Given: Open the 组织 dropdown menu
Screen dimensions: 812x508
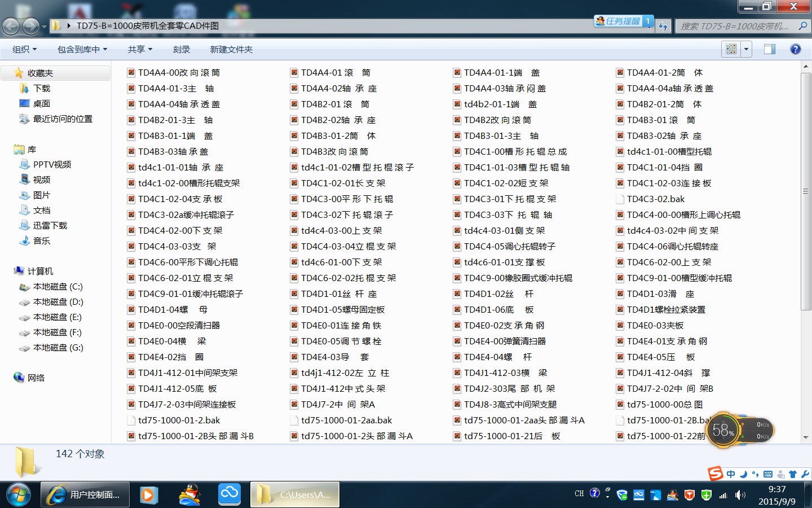Looking at the screenshot, I should click(x=25, y=50).
